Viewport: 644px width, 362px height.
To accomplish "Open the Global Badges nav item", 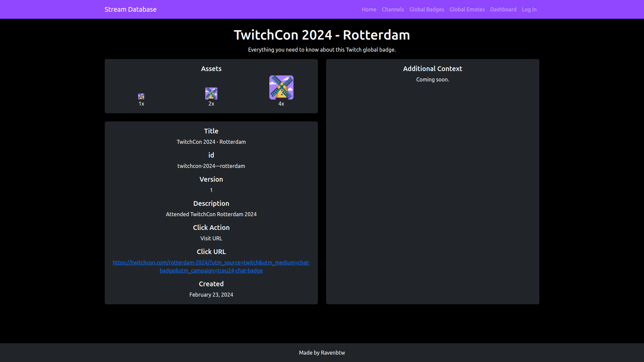I will 427,9.
